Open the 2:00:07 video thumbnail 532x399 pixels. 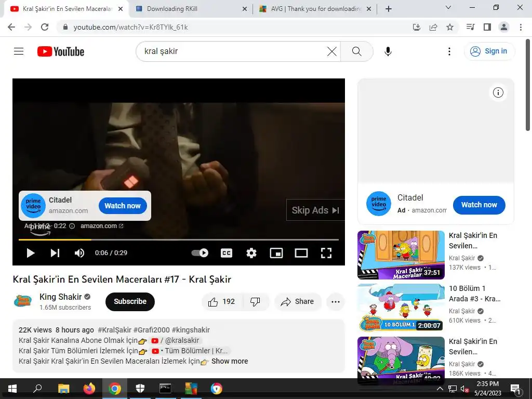point(401,308)
